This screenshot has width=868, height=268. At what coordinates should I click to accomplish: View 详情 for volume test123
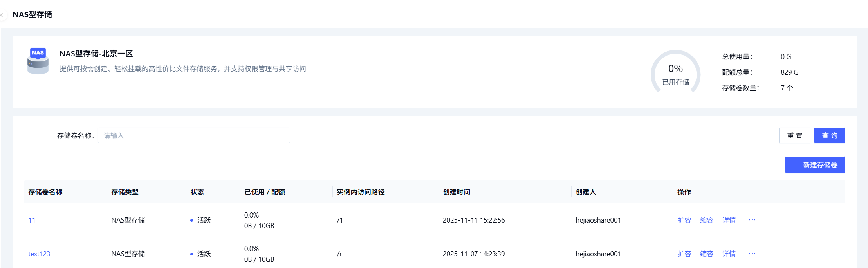(729, 254)
